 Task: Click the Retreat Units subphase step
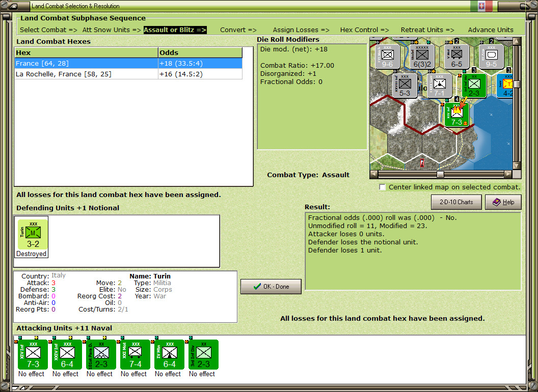tap(427, 30)
